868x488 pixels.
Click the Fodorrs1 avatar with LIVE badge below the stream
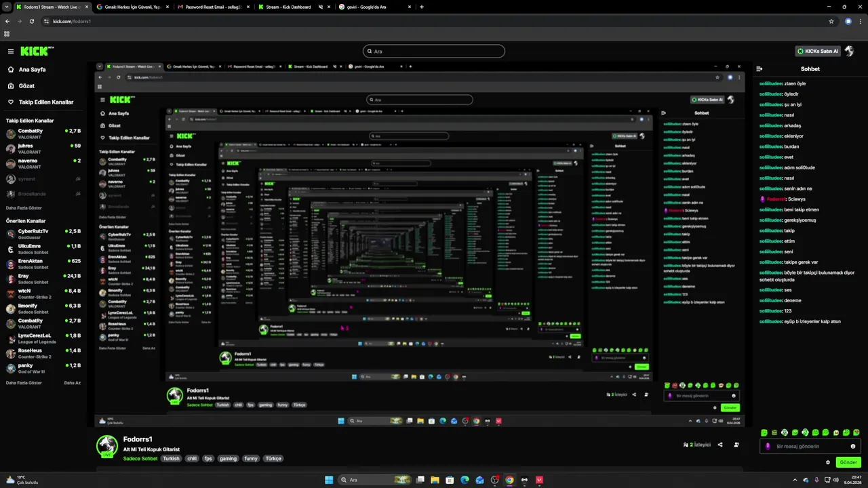point(107,446)
